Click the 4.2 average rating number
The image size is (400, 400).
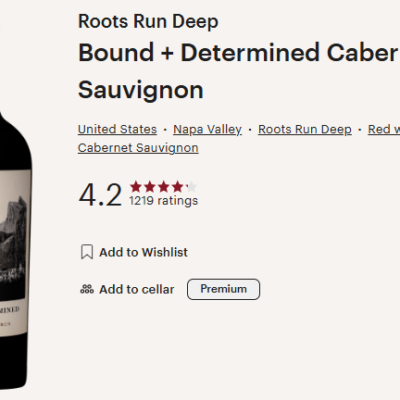coord(100,195)
